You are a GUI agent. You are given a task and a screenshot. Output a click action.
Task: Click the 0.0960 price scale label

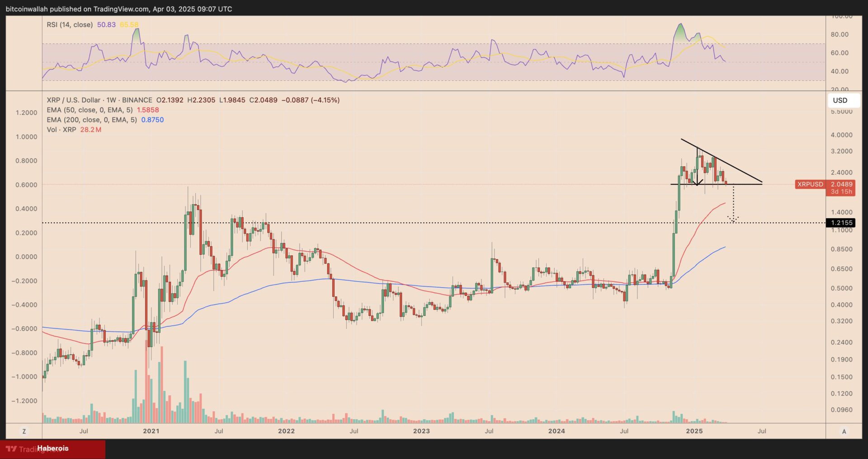[x=842, y=410]
